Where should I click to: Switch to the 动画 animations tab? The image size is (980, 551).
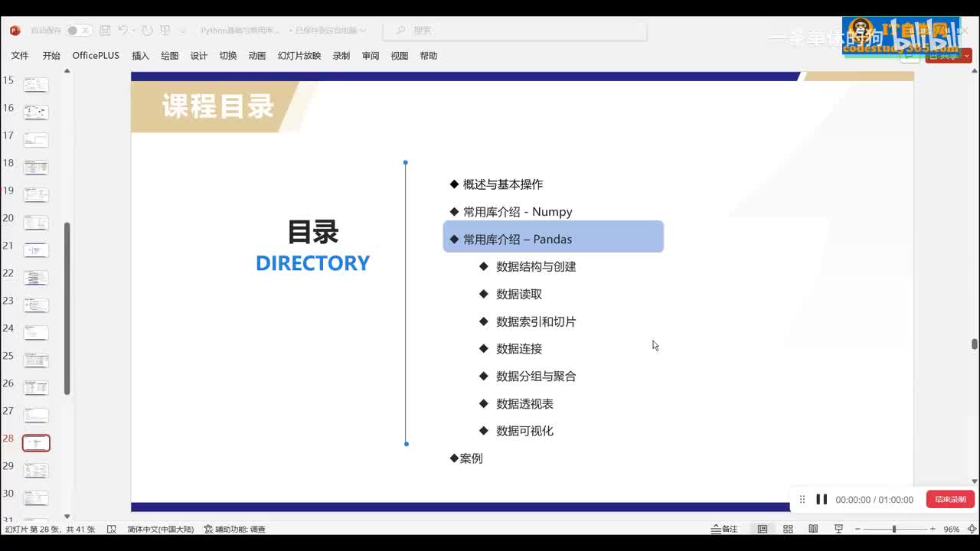257,56
